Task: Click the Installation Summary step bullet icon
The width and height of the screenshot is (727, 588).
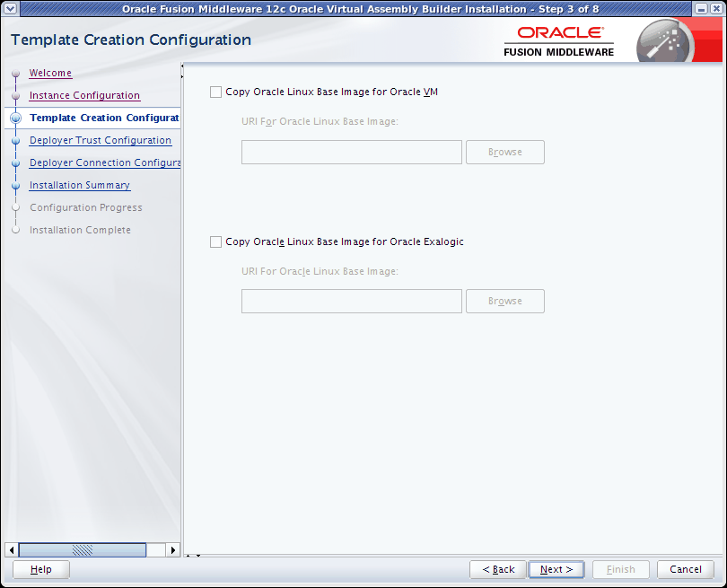Action: [x=16, y=186]
